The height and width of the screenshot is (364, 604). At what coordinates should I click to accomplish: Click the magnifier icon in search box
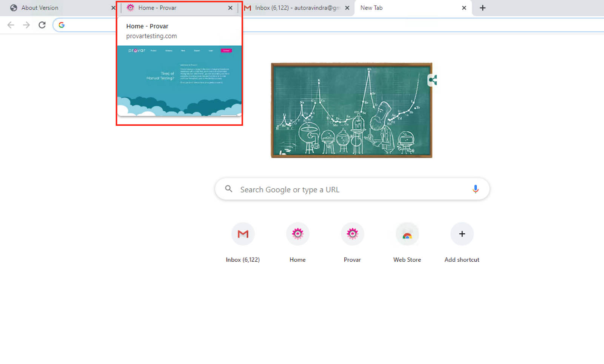coord(229,189)
